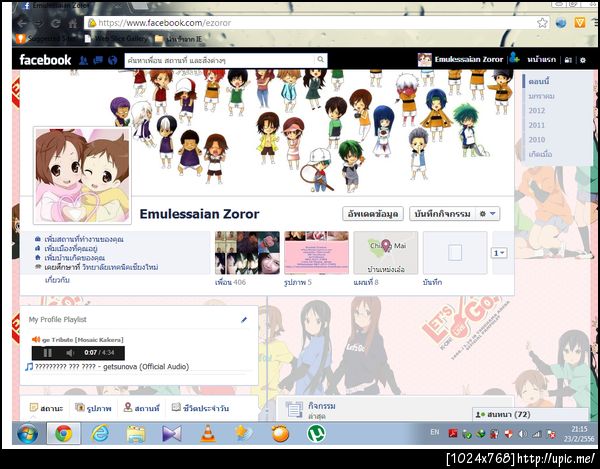Click the add hometown link
Image resolution: width=600 pixels, height=469 pixels.
click(x=75, y=258)
